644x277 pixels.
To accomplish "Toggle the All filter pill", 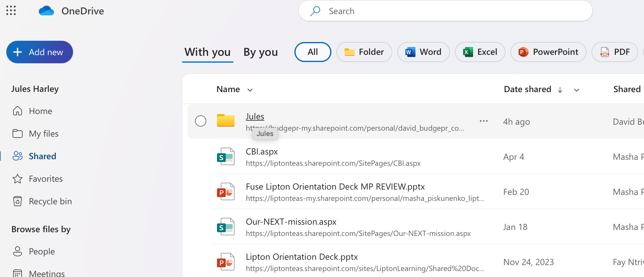I will tap(313, 52).
